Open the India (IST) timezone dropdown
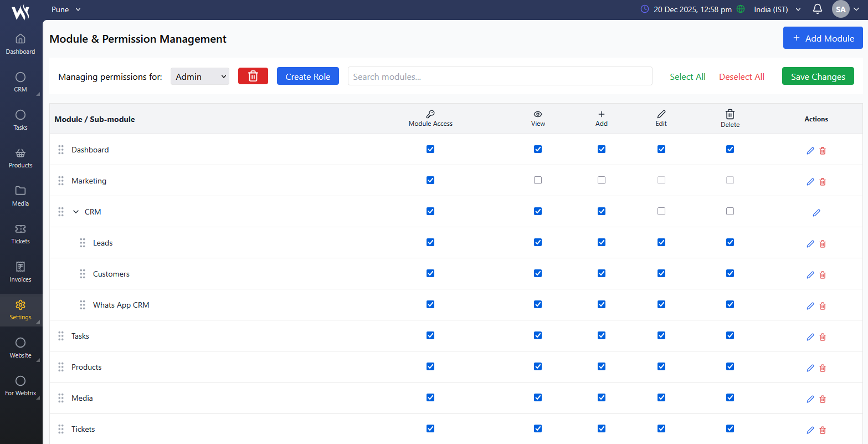The height and width of the screenshot is (444, 868). tap(777, 9)
